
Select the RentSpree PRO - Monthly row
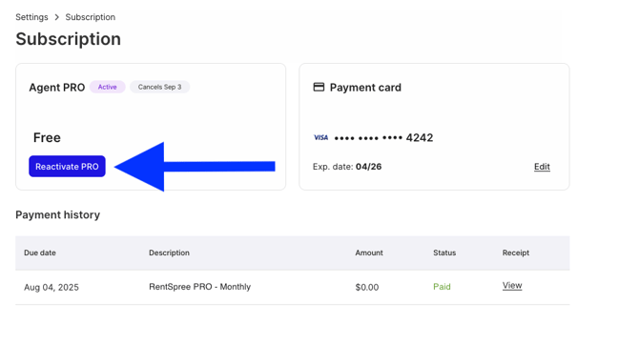coord(293,287)
